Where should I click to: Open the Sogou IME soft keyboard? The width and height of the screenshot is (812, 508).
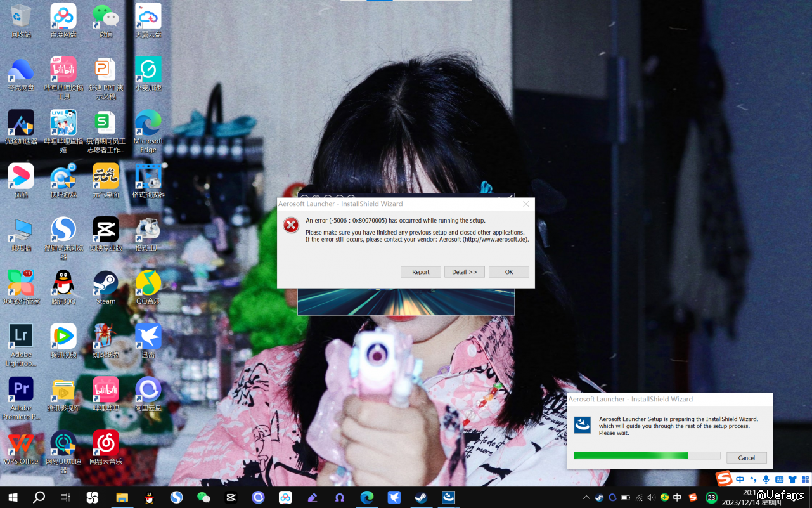pyautogui.click(x=779, y=479)
